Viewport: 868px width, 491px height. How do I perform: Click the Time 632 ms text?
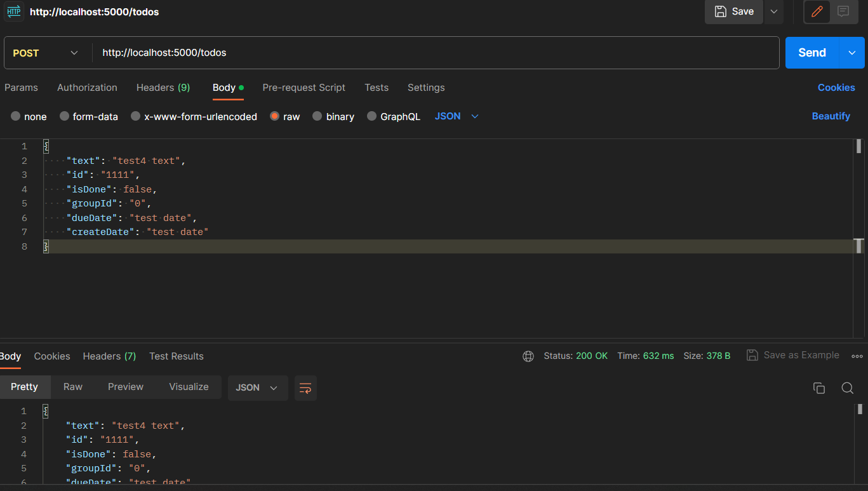pyautogui.click(x=645, y=356)
